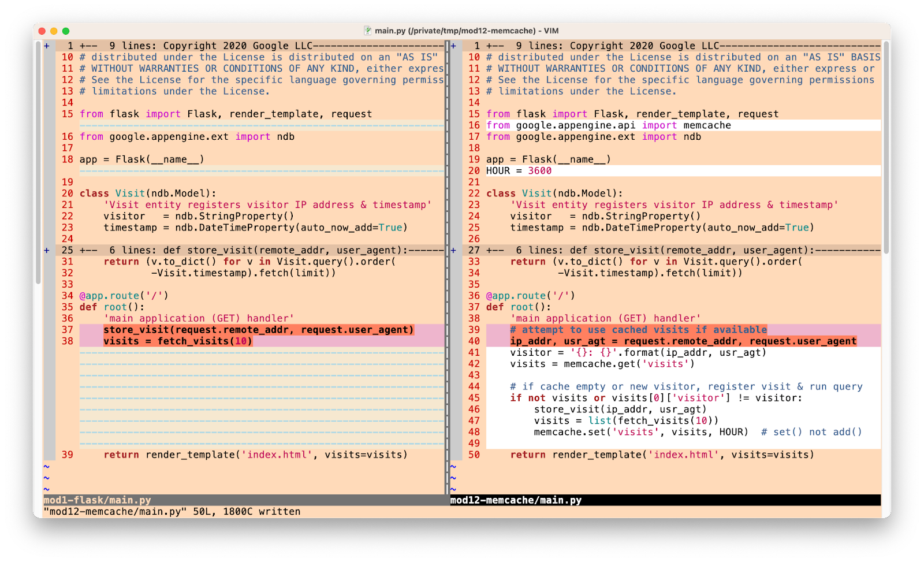Place cursor on the HOUR = 3600 line
Image resolution: width=924 pixels, height=562 pixels.
tap(519, 171)
